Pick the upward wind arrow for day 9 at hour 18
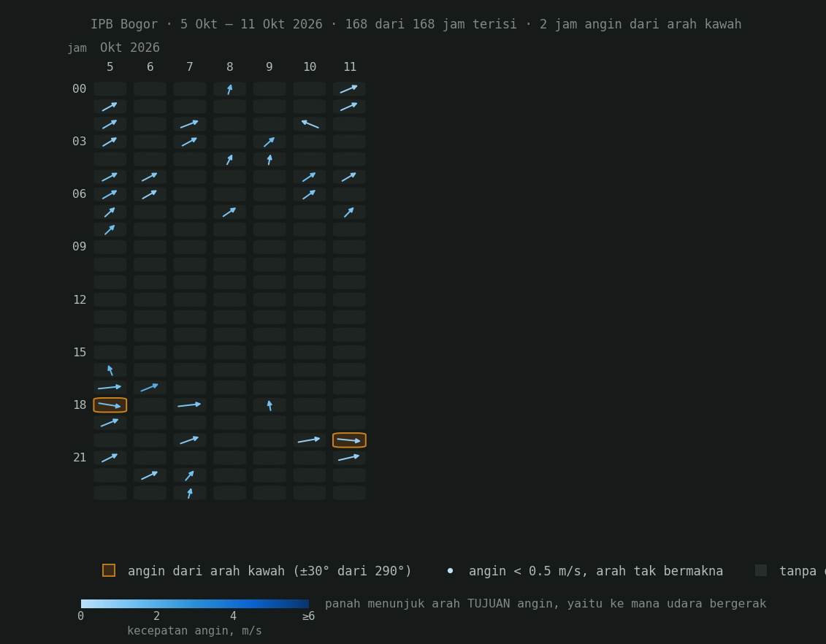Viewport: 826px width, 644px height. 269,405
